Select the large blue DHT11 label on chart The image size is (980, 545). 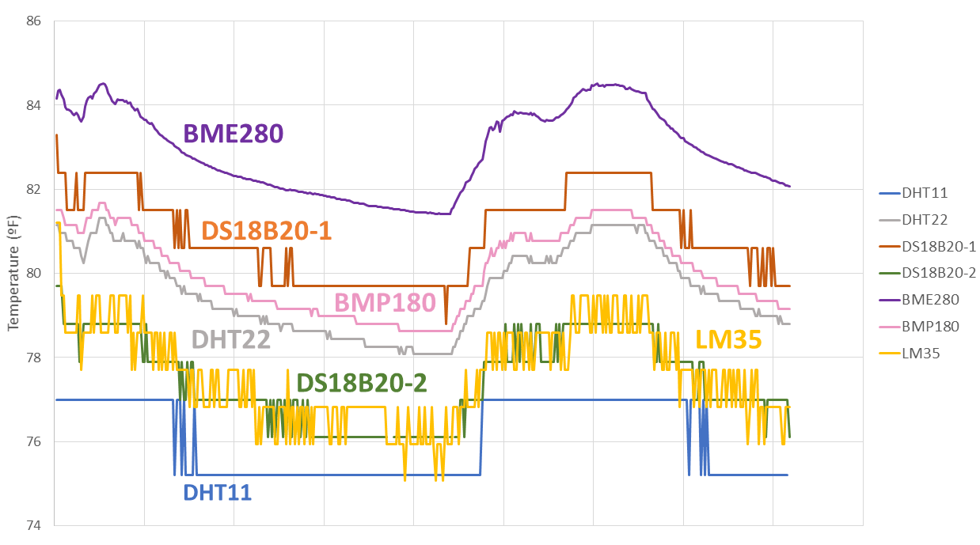click(x=218, y=492)
